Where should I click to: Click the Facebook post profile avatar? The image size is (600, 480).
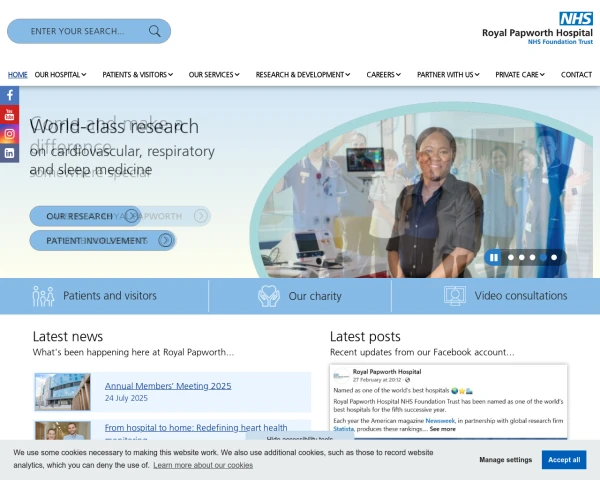[x=341, y=376]
